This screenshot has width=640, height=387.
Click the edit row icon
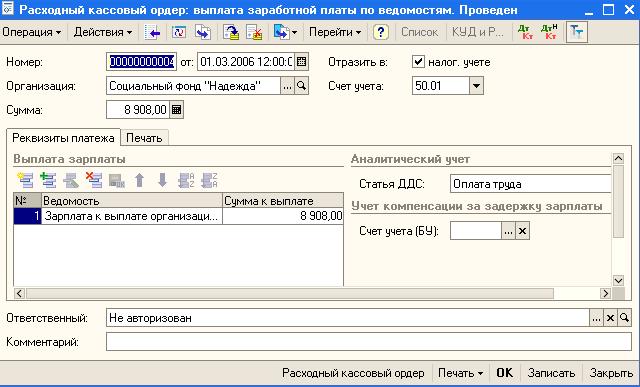71,180
